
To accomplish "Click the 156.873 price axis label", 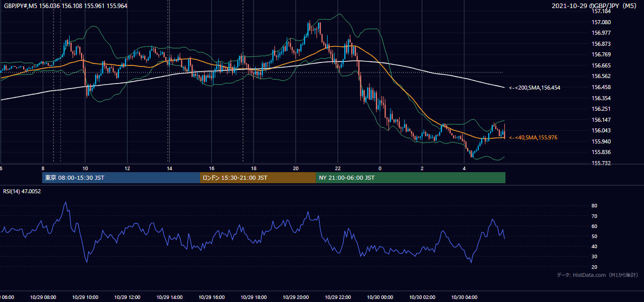I will point(601,44).
